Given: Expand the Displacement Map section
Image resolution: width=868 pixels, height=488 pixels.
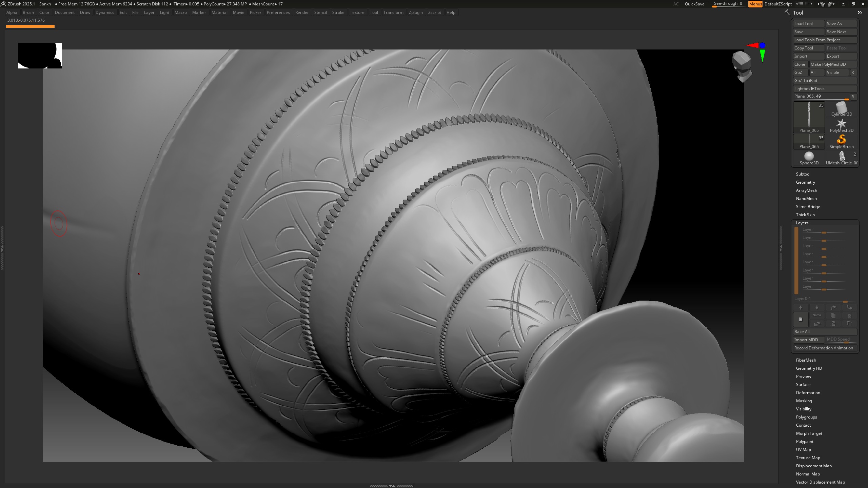Looking at the screenshot, I should [x=814, y=466].
